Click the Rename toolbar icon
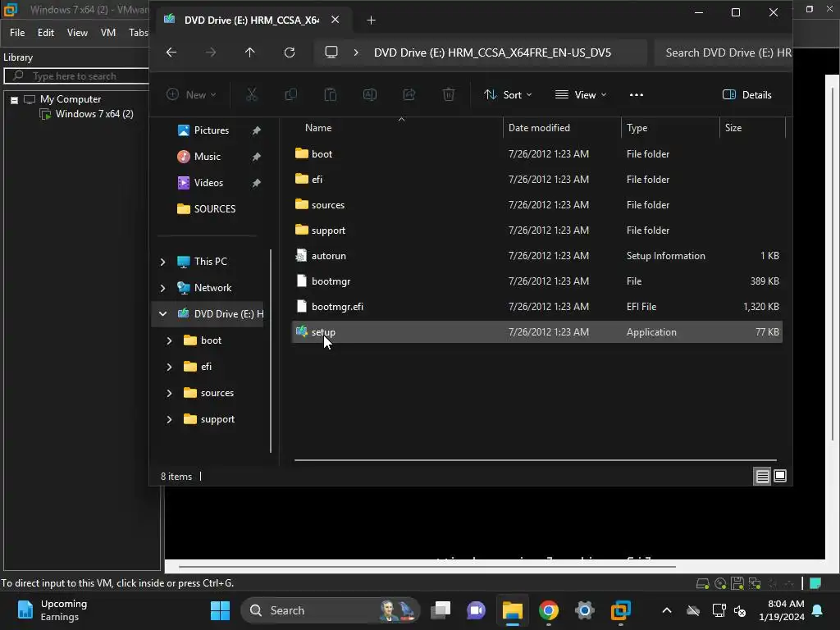Image resolution: width=840 pixels, height=630 pixels. pyautogui.click(x=370, y=95)
